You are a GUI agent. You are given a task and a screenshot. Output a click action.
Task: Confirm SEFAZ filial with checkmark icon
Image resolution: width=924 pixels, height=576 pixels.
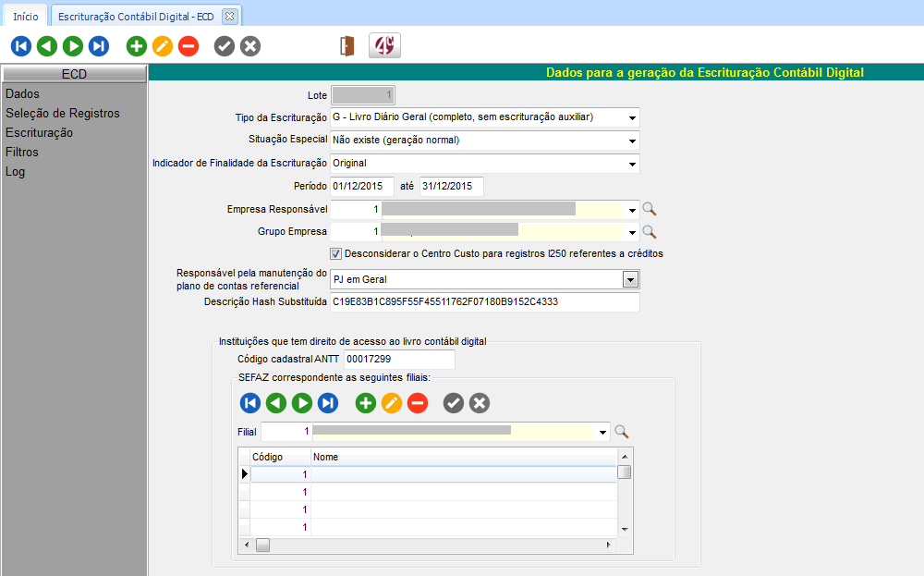(454, 403)
